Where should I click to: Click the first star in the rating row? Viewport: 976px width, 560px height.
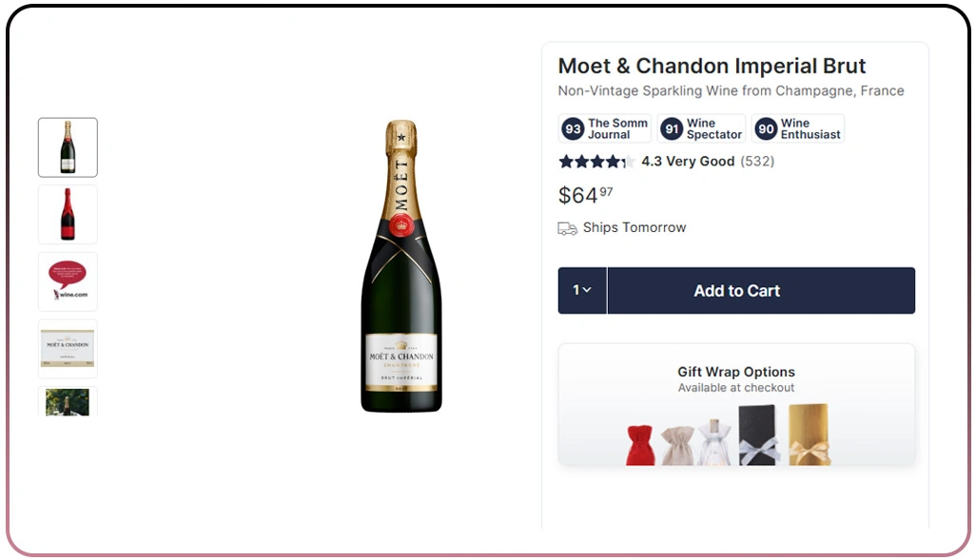coord(563,162)
